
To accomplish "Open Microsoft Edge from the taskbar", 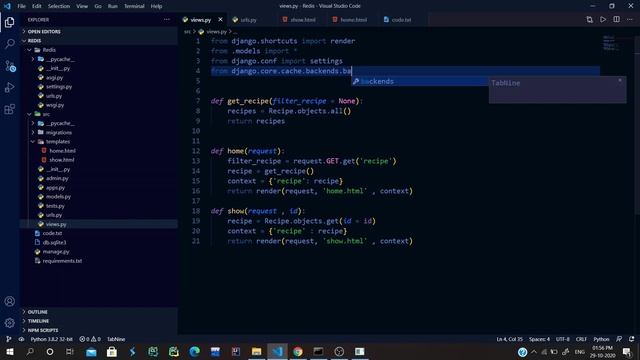I will tap(194, 351).
